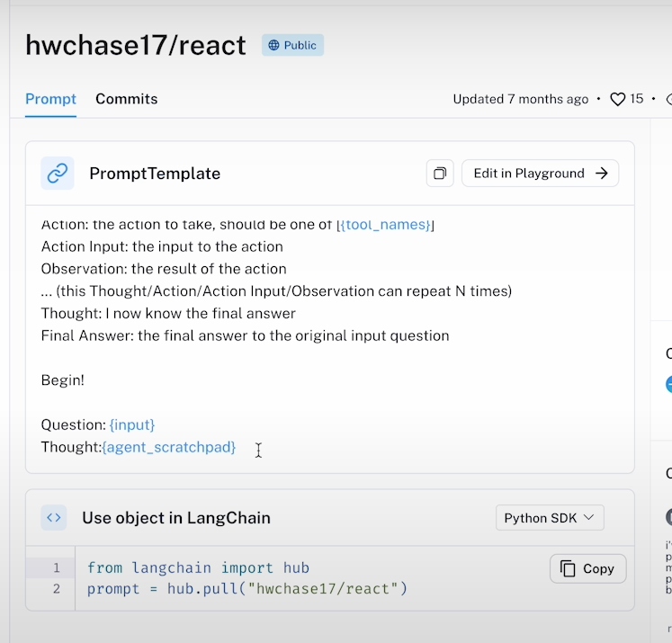The image size is (672, 643).
Task: Click 'Observation: the result of the action' line
Action: point(164,269)
